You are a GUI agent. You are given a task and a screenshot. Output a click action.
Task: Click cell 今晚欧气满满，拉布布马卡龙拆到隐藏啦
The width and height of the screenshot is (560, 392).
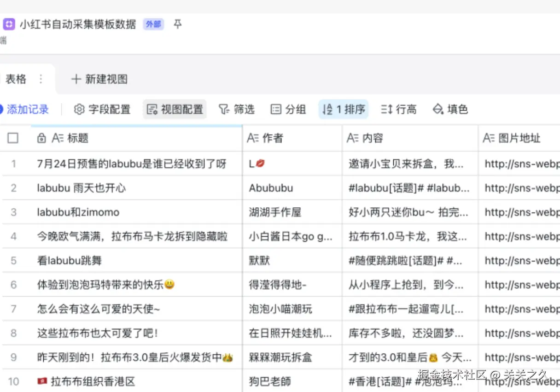(136, 236)
